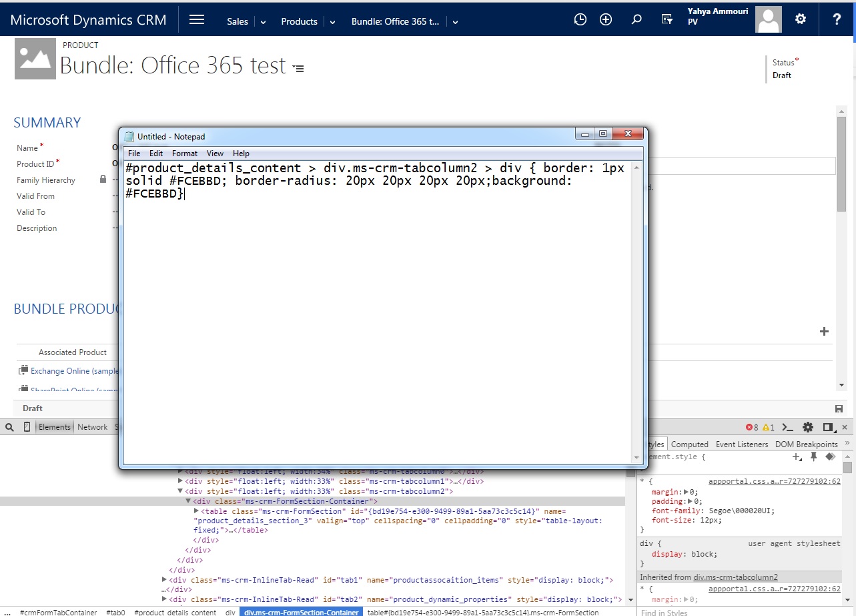
Task: Add new style rule plus icon
Action: [x=797, y=457]
